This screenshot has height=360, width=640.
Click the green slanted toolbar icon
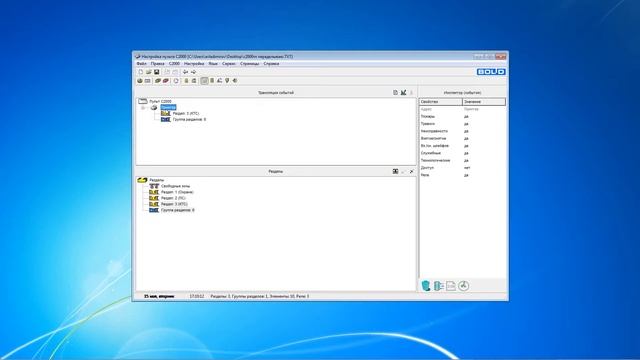pyautogui.click(x=158, y=81)
